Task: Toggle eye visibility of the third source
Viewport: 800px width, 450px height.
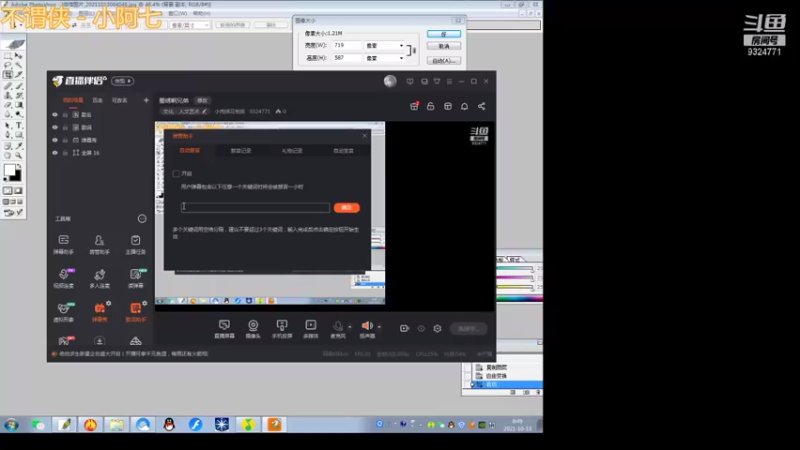Action: [55, 140]
